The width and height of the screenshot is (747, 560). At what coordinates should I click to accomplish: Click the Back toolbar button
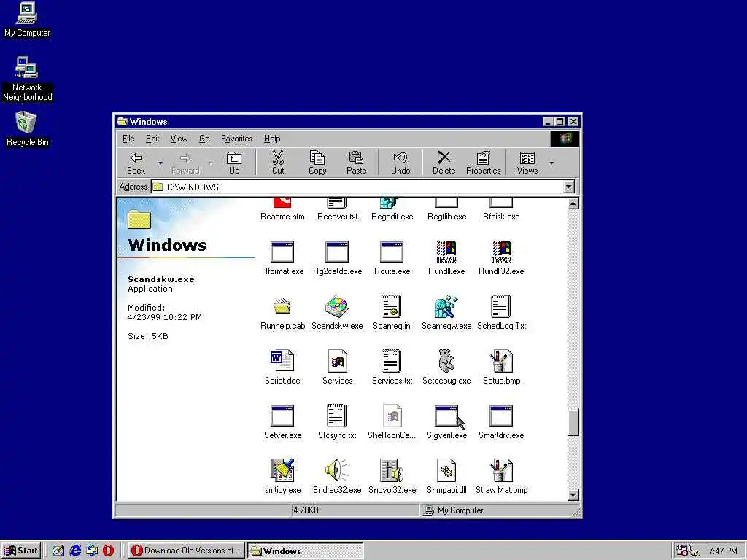pyautogui.click(x=136, y=163)
